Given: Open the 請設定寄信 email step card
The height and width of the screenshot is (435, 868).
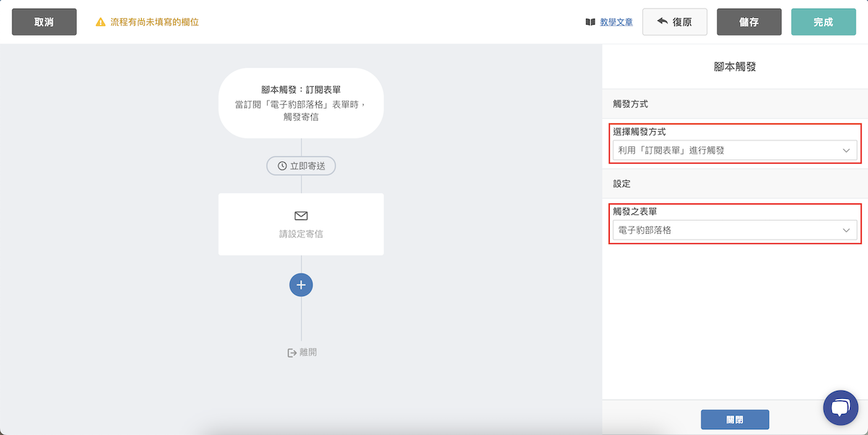Looking at the screenshot, I should [x=301, y=224].
